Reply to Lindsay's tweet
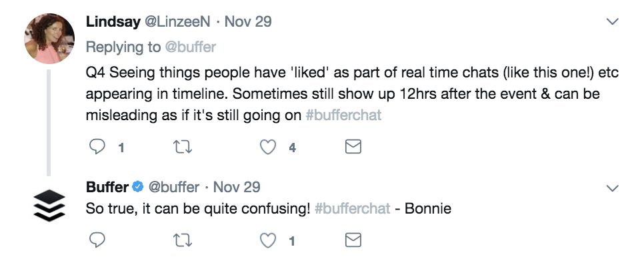 coord(97,147)
